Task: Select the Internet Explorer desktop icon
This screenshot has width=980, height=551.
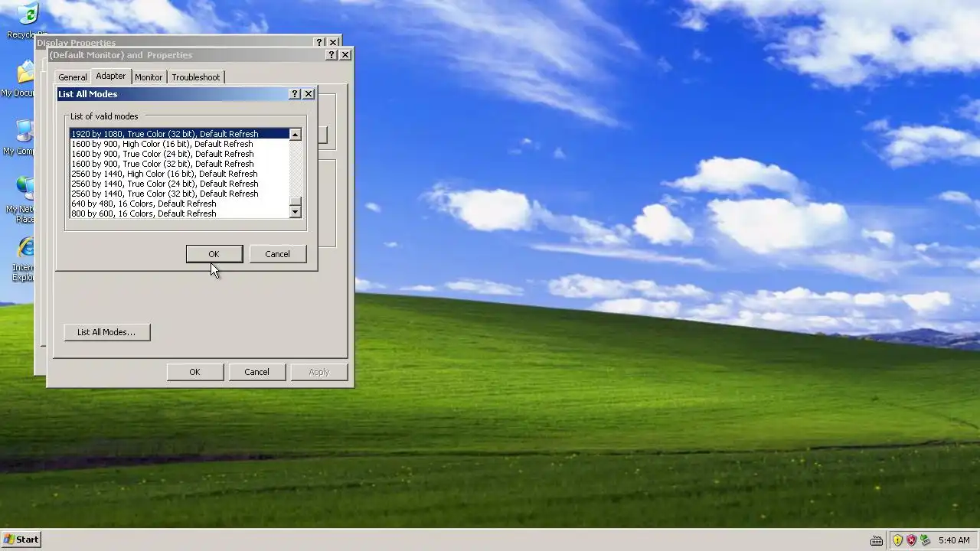Action: pyautogui.click(x=24, y=259)
